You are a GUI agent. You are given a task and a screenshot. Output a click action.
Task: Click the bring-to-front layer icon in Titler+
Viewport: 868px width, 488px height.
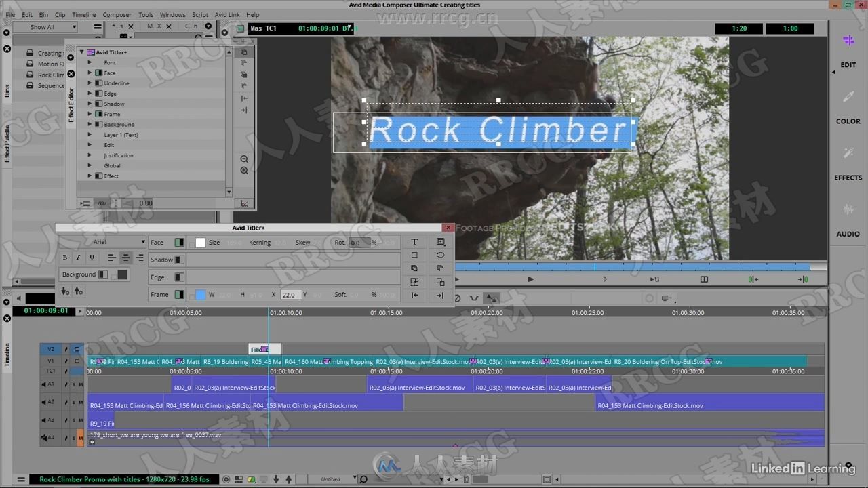[x=414, y=268]
